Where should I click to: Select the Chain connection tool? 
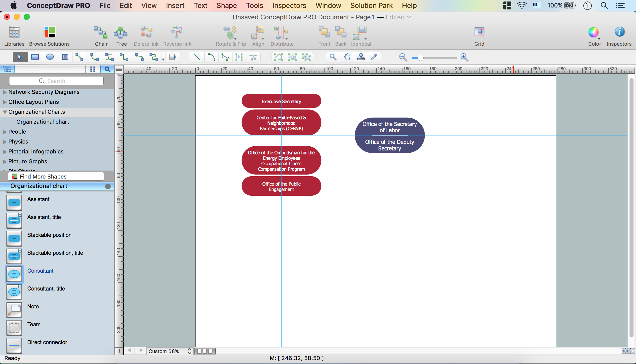point(101,33)
